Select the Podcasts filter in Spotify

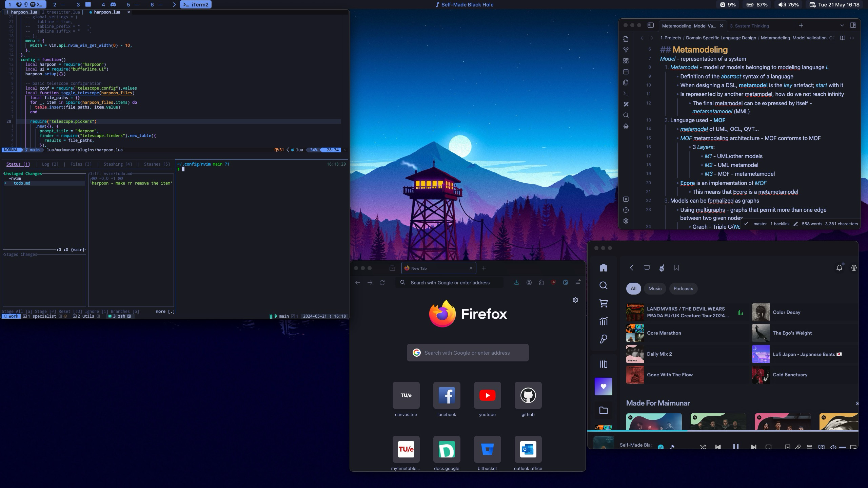click(683, 288)
